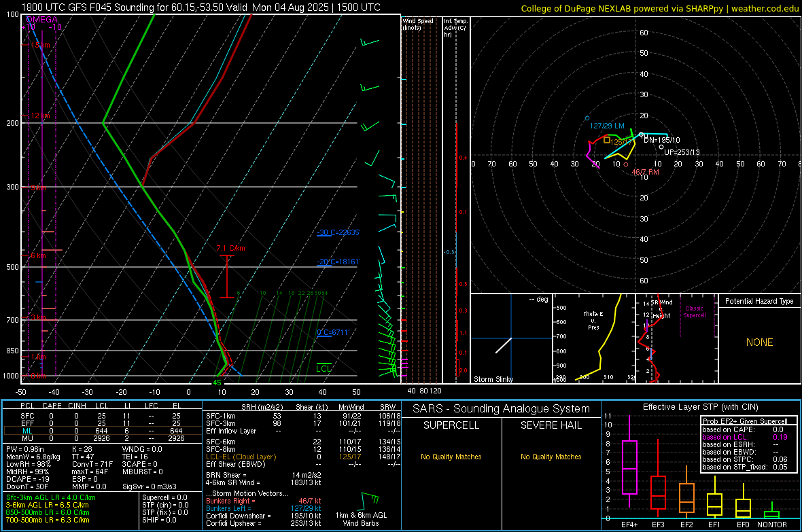Click the 'Storm Slinky' panel label
Image resolution: width=802 pixels, height=532 pixels.
493,379
